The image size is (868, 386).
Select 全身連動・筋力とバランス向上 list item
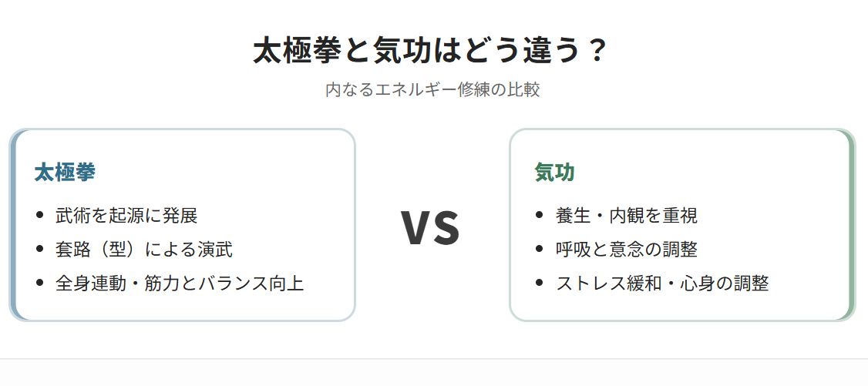(x=180, y=284)
